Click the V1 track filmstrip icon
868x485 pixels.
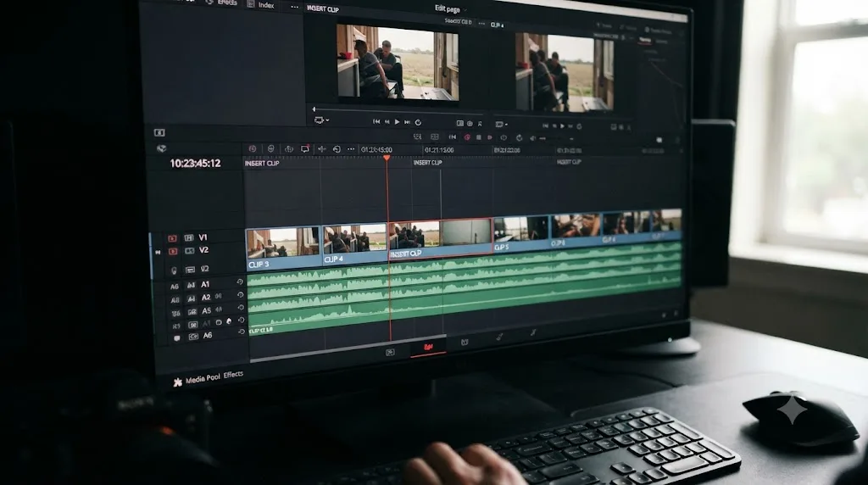[x=189, y=237]
